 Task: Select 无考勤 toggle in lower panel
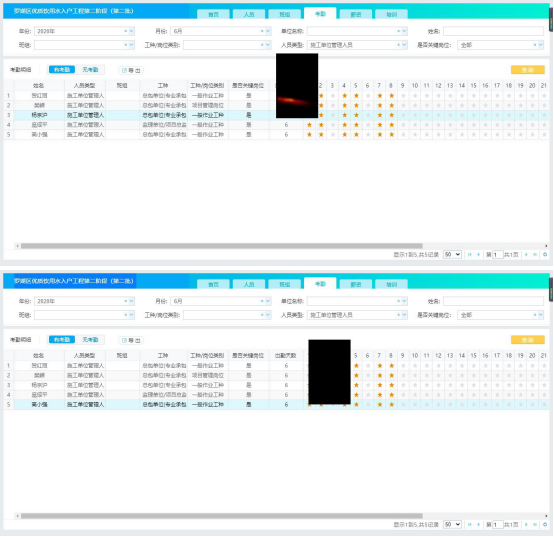tap(90, 340)
